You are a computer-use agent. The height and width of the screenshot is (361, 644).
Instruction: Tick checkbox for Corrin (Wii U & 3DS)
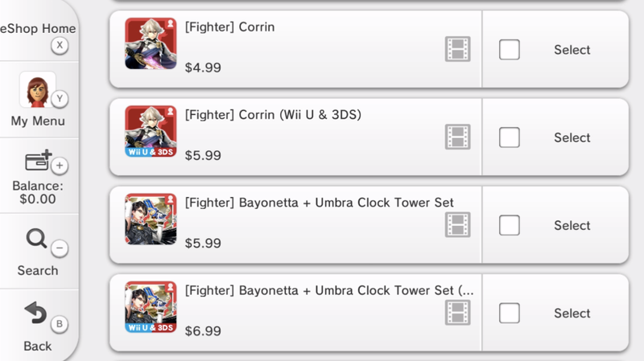510,137
